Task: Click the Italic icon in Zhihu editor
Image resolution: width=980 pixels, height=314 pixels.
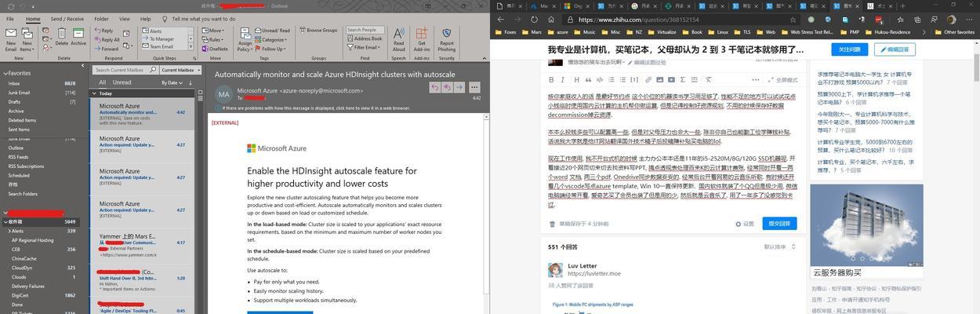Action: point(564,79)
